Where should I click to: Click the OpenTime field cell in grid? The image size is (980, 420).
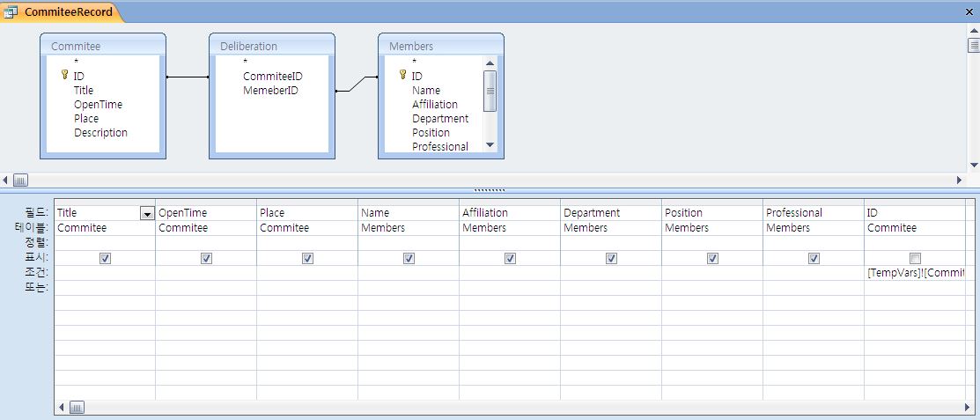tap(206, 213)
